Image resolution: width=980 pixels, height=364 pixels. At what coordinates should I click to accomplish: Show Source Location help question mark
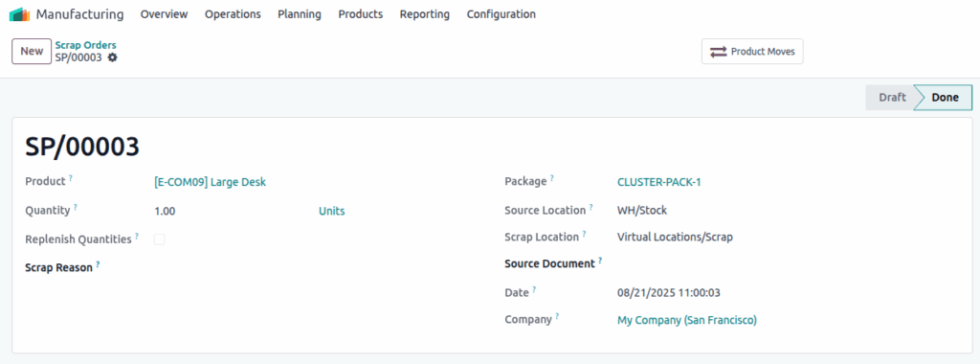[x=590, y=207]
